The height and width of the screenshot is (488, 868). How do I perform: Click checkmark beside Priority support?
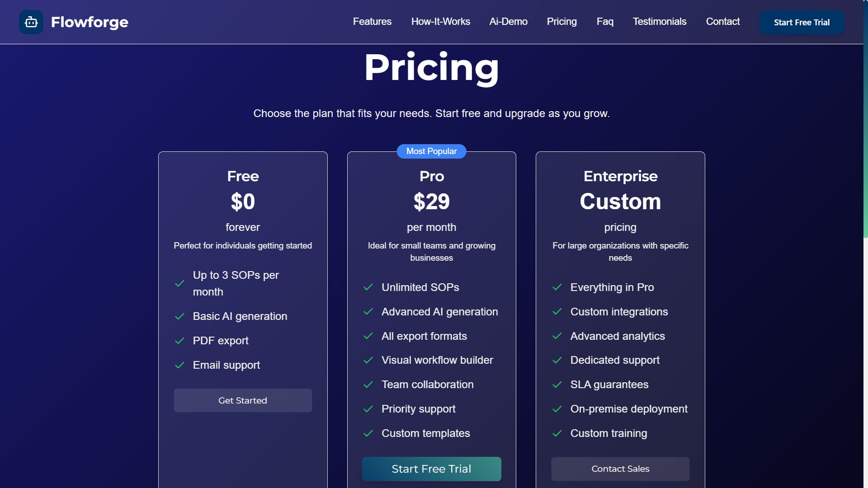tap(368, 409)
